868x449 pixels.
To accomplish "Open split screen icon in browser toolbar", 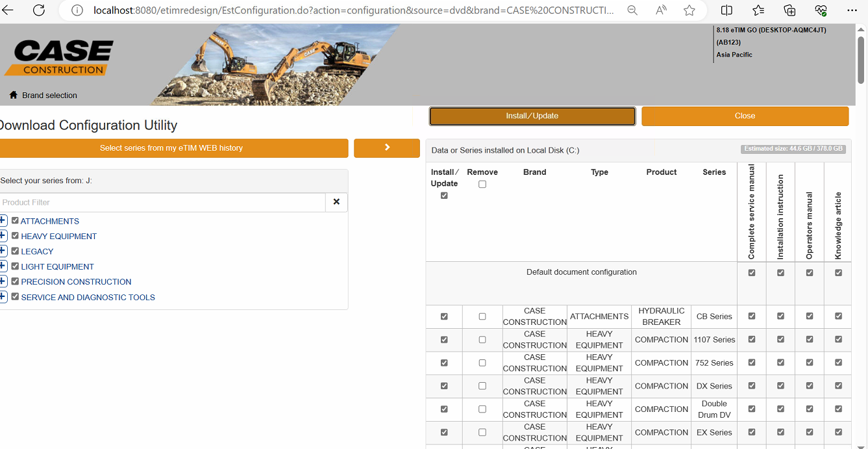I will pyautogui.click(x=727, y=10).
